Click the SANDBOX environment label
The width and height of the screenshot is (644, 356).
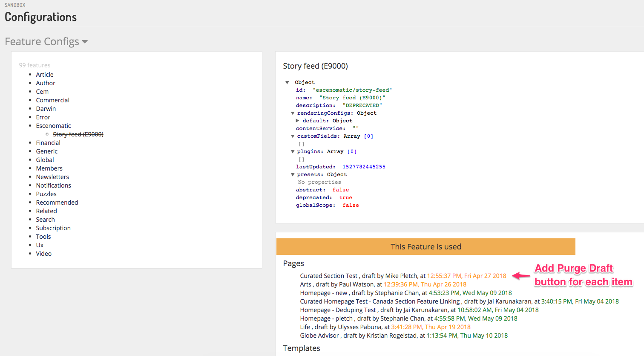click(15, 5)
